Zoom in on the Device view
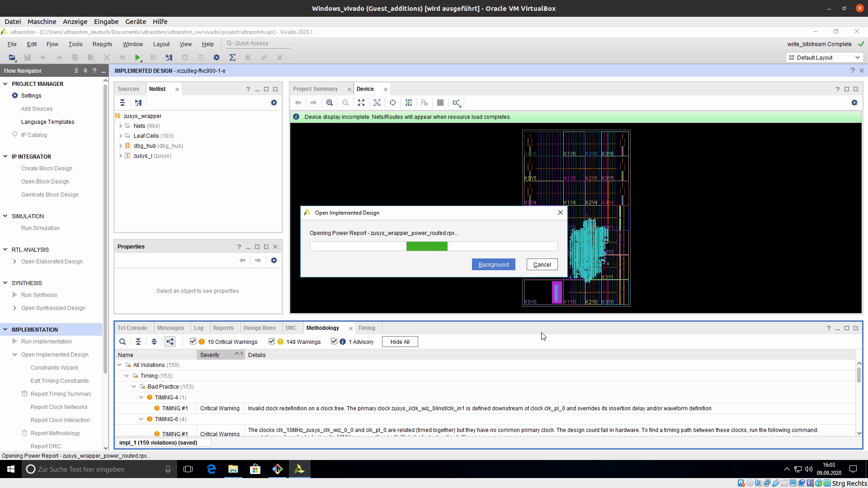This screenshot has height=488, width=868. [x=330, y=103]
